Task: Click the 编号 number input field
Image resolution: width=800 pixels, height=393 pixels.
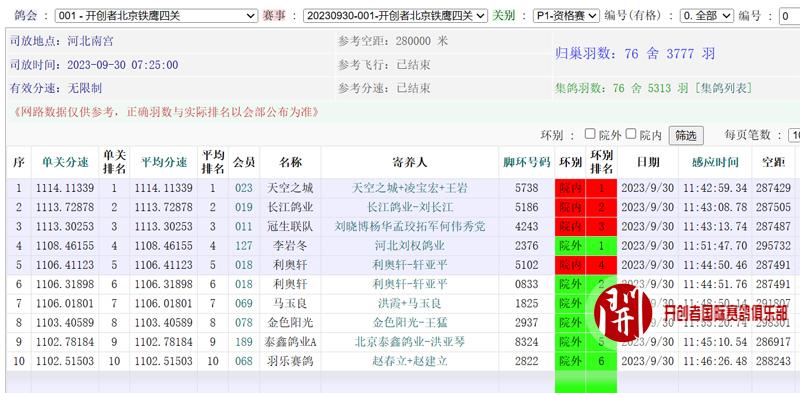Action: 789,16
